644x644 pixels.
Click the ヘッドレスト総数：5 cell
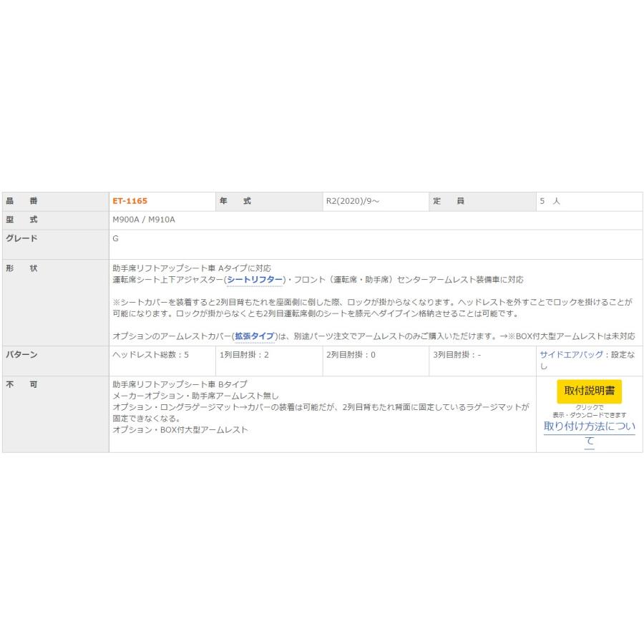point(151,354)
